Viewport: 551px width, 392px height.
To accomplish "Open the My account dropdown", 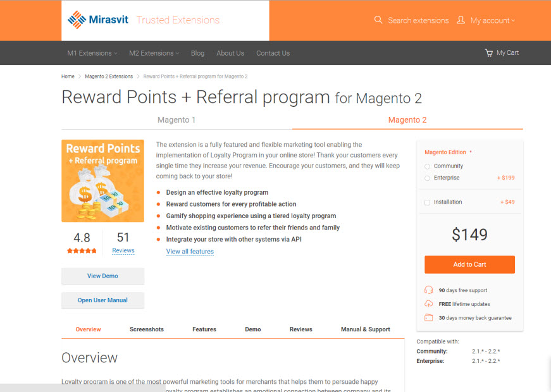I will (492, 20).
